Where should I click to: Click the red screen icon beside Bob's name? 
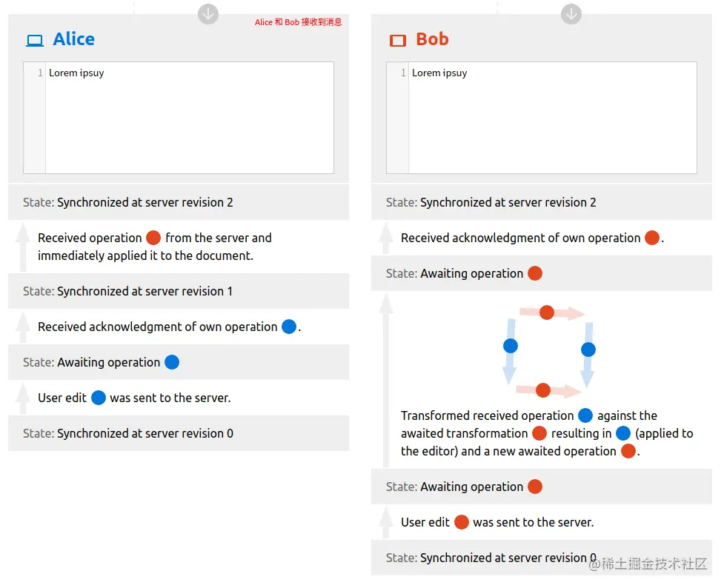398,41
